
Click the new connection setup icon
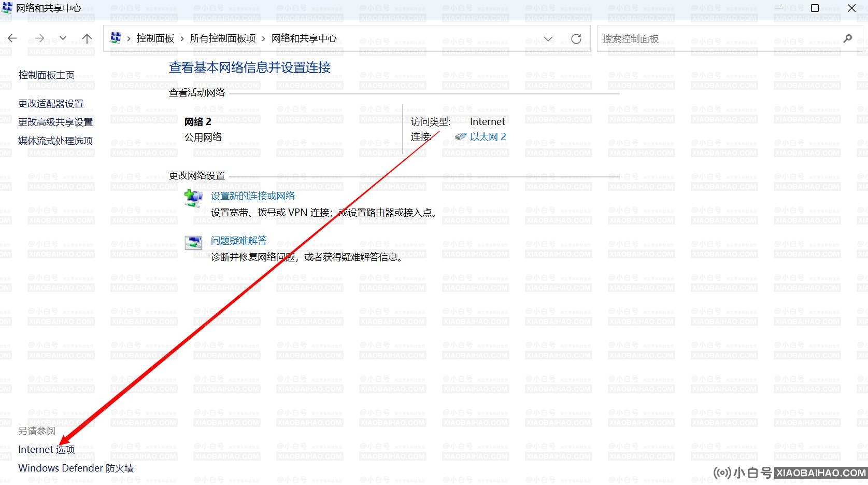[x=194, y=198]
